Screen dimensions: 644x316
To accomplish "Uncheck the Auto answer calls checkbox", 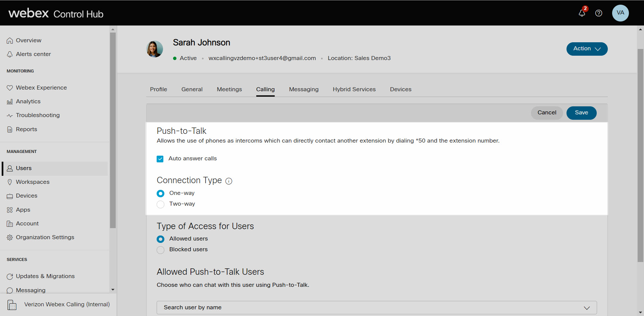I will click(x=160, y=159).
